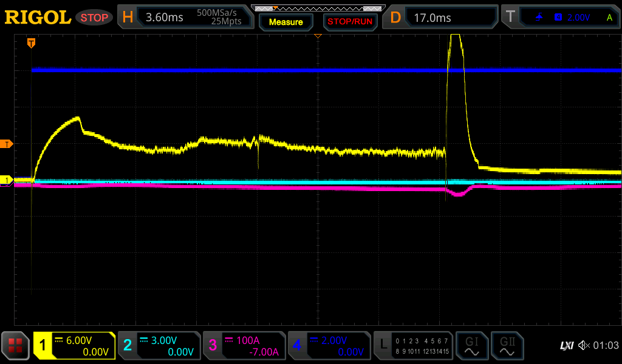Click the LXI network status icon
The width and height of the screenshot is (622, 364).
(566, 346)
